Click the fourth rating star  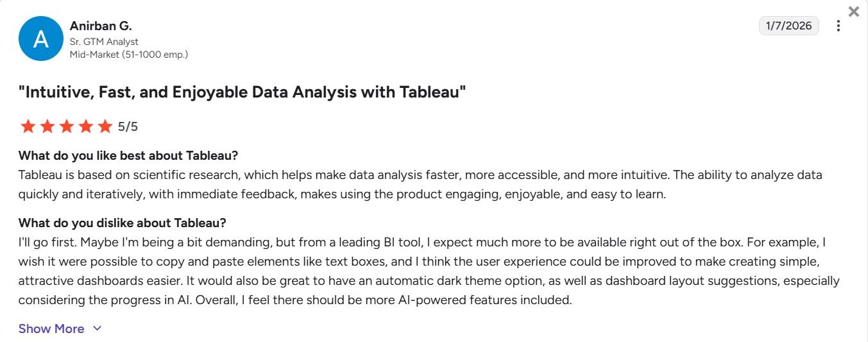tap(85, 126)
